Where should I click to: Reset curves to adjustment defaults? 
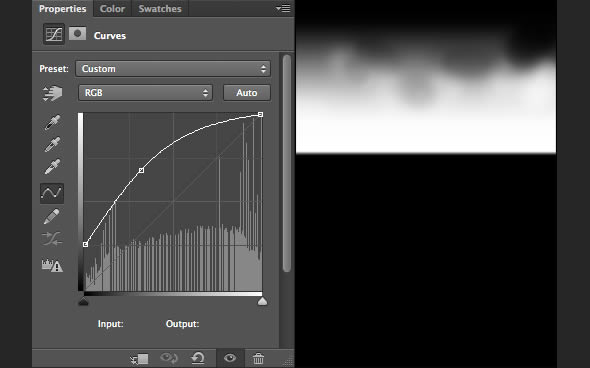click(198, 358)
